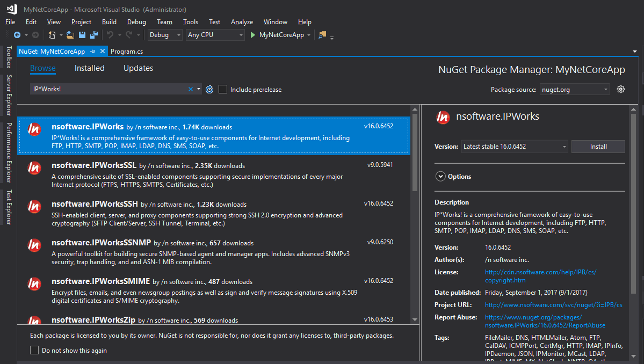The image size is (644, 364).
Task: Open the MyNetCoreApp startup target dropdown arrow
Action: click(309, 35)
